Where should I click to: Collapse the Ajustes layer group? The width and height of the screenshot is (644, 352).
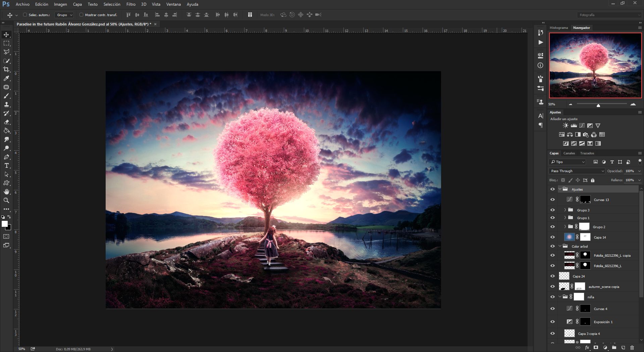point(560,189)
